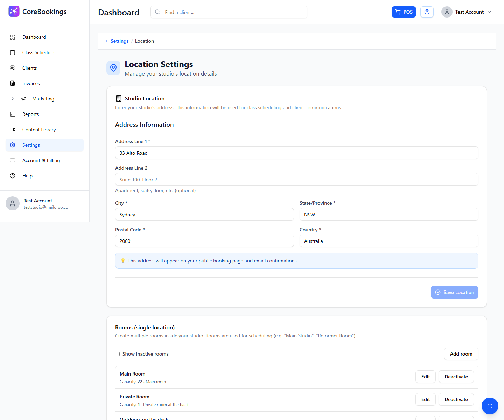Click the Clients people icon
This screenshot has height=420, width=504.
coord(13,68)
